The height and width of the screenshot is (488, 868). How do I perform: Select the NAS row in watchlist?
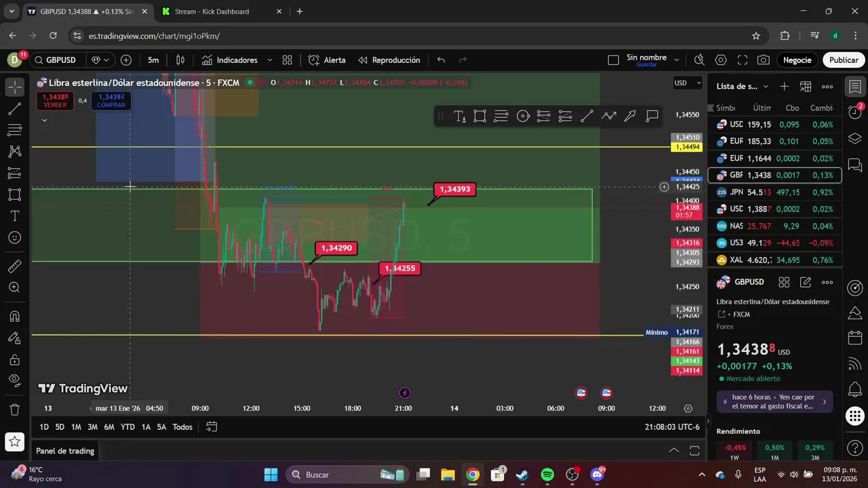775,226
